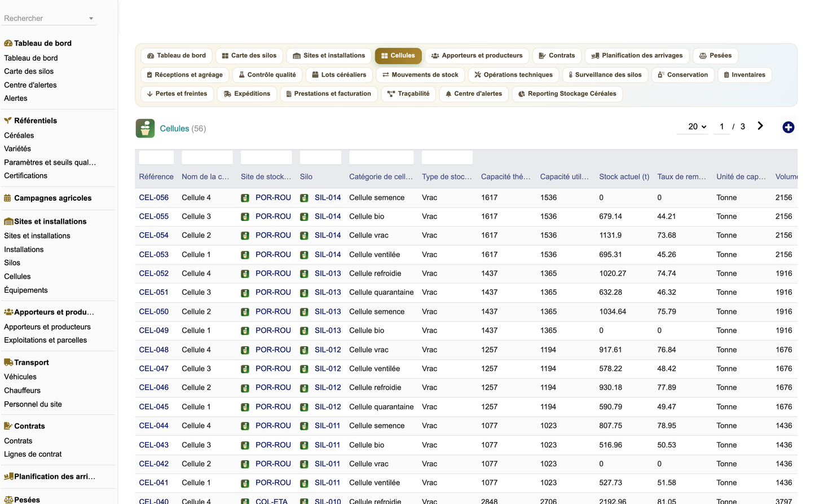Click site icon in CEL-052 row
815x504 pixels.
pyautogui.click(x=245, y=274)
